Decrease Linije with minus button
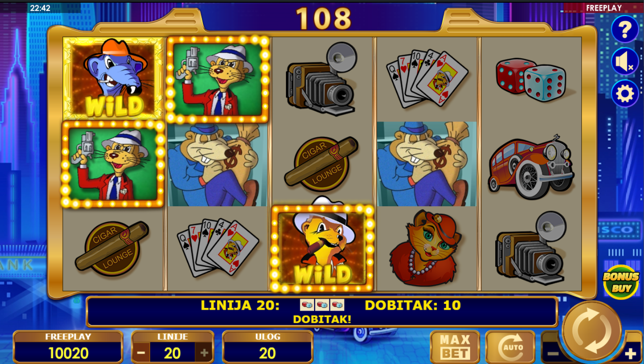The image size is (644, 364). [x=141, y=353]
